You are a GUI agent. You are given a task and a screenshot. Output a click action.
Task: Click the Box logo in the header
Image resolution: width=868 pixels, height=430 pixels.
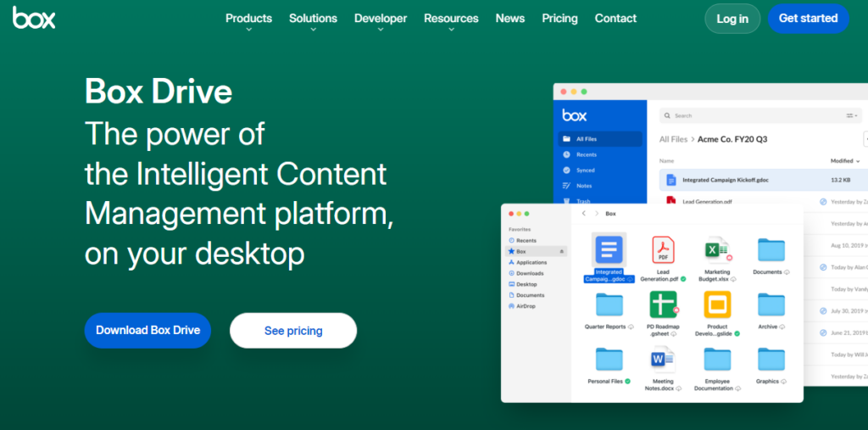34,18
